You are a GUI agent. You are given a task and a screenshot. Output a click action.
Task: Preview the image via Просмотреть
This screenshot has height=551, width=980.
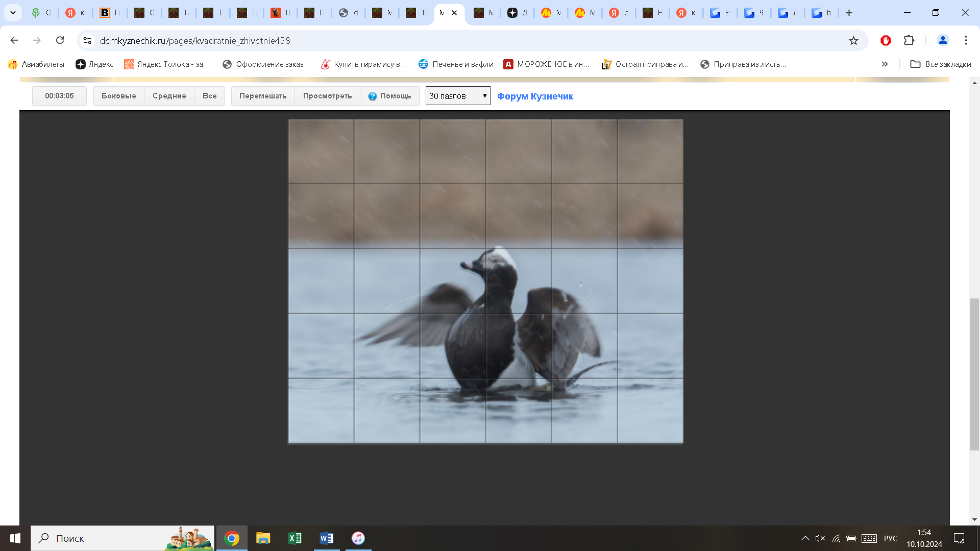[327, 96]
